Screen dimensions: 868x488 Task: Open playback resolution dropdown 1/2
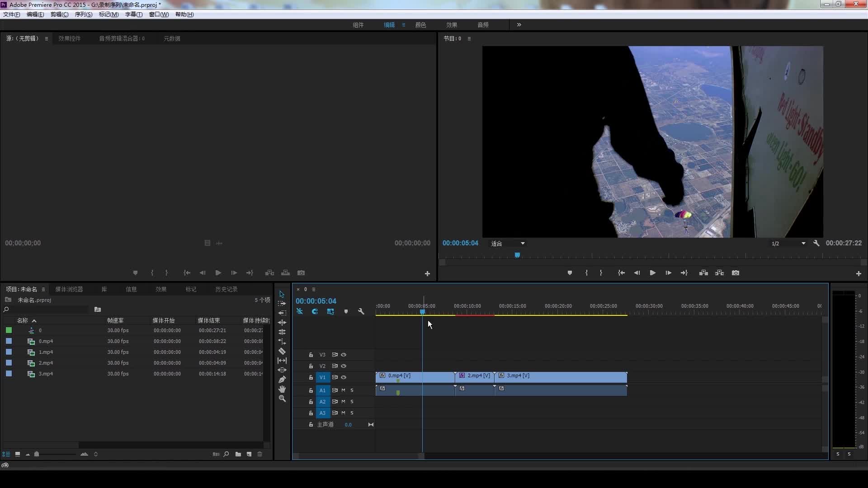click(788, 244)
